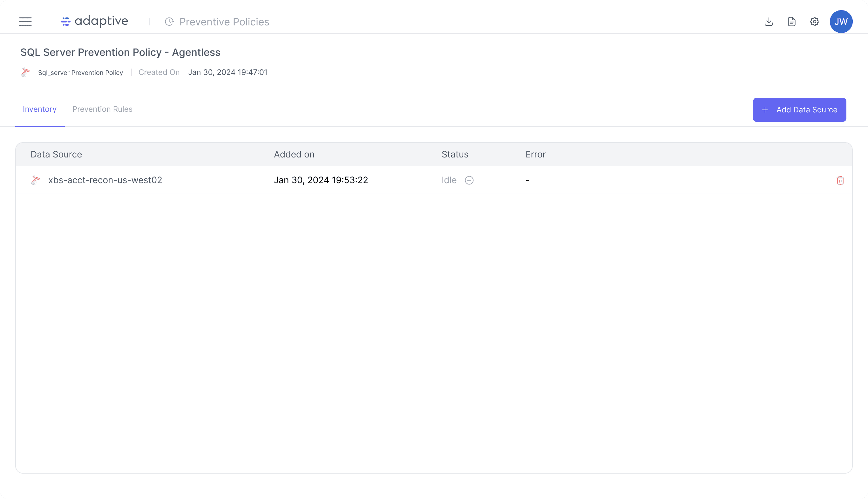Click the Idle status circle icon
The image size is (868, 499).
pyautogui.click(x=469, y=180)
